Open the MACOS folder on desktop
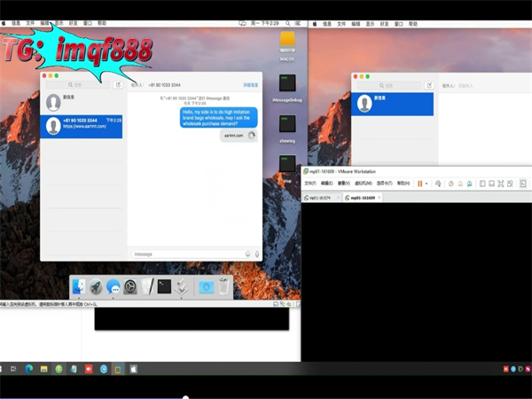Image resolution: width=532 pixels, height=399 pixels. 286,41
